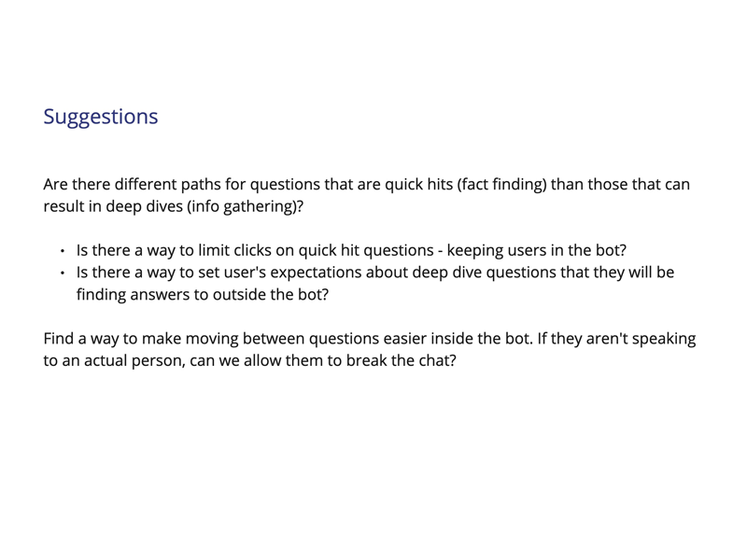Click 'finding answers to outside the bot?'
This screenshot has height=560, width=747.
pos(203,295)
